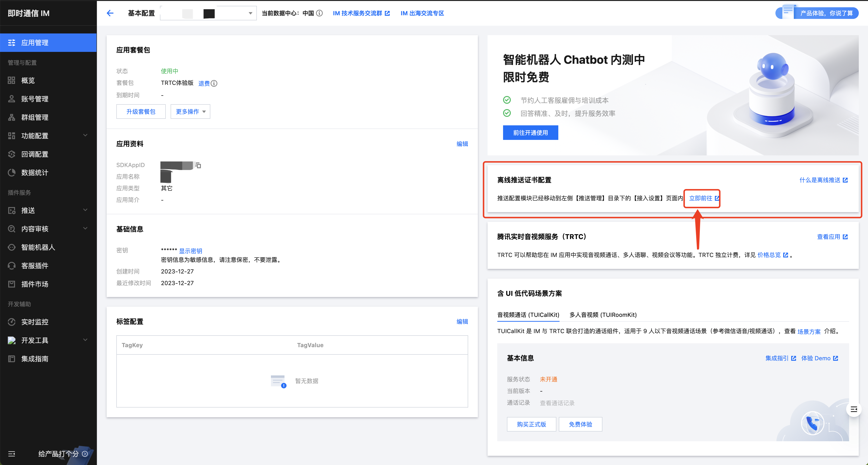Click 使用中 status text
868x465 pixels.
(169, 71)
